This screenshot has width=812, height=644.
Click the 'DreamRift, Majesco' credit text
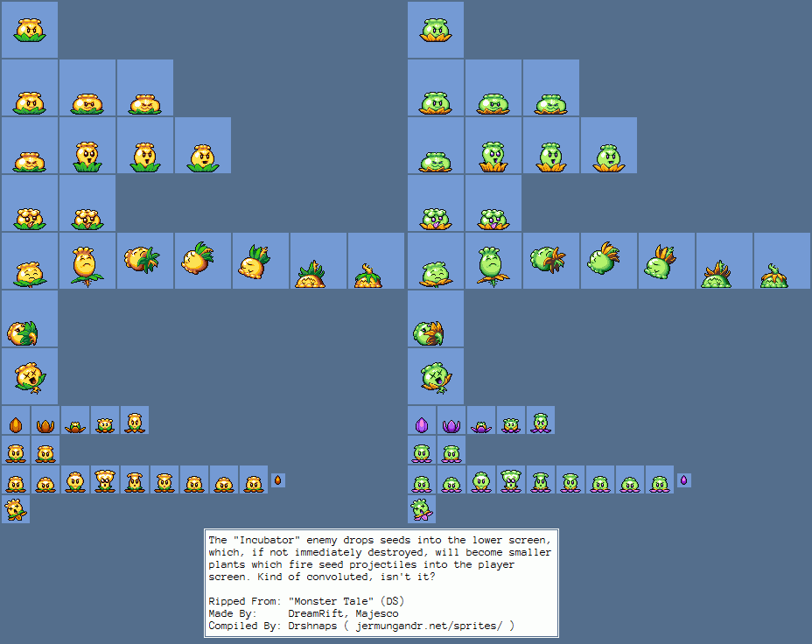pyautogui.click(x=343, y=613)
